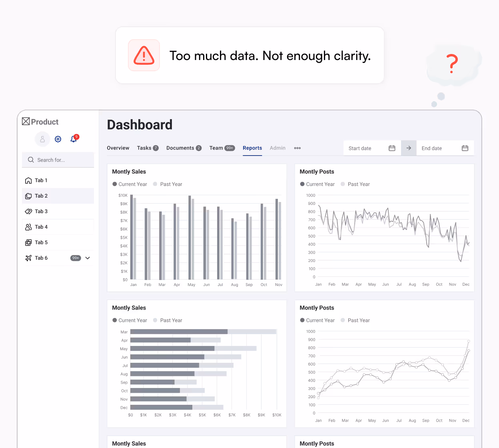
Task: Click the Dec bar in horizontal sales chart
Action: click(x=177, y=407)
